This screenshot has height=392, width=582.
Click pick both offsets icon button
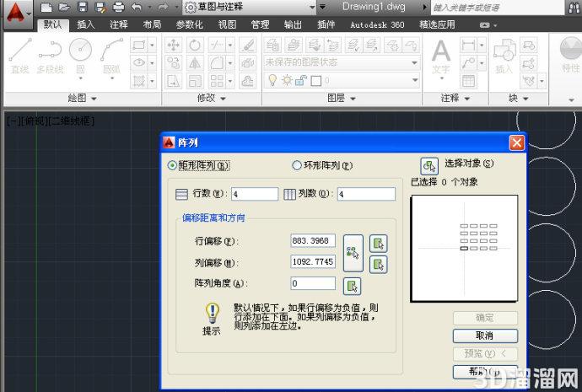click(x=353, y=253)
